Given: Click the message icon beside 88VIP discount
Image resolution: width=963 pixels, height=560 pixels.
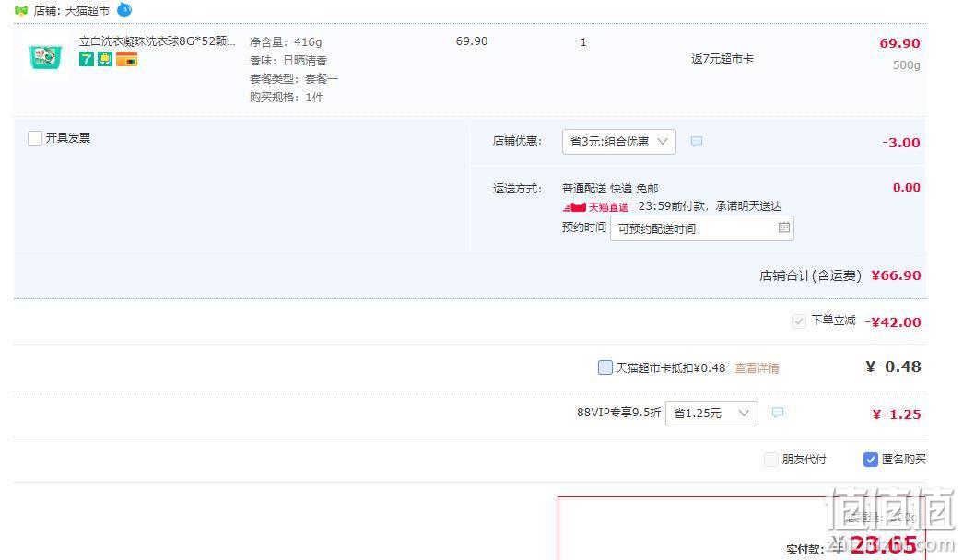Looking at the screenshot, I should coord(778,413).
